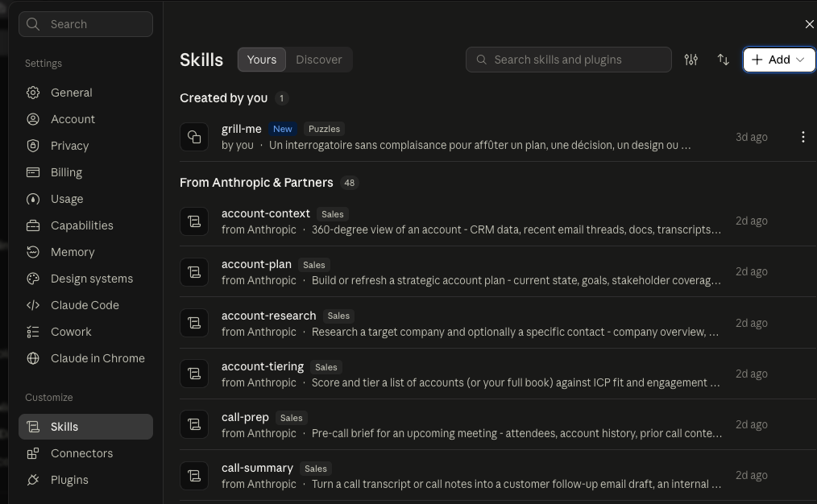The width and height of the screenshot is (817, 504).
Task: Open Capabilities settings
Action: point(85,225)
